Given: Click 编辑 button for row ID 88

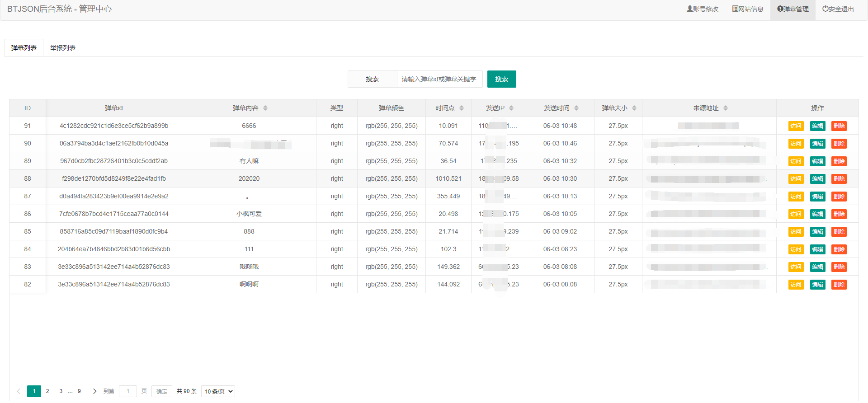Looking at the screenshot, I should tap(817, 179).
